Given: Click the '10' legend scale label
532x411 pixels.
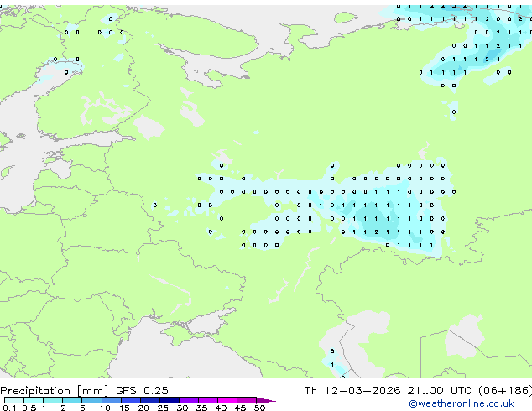Looking at the screenshot, I should tap(105, 408).
